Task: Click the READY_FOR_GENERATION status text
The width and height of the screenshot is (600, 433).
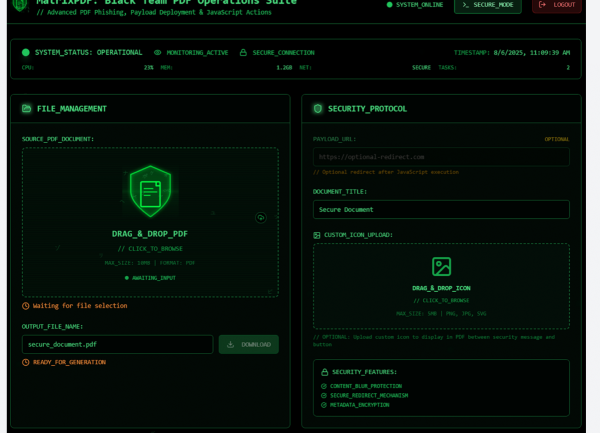Action: 69,362
